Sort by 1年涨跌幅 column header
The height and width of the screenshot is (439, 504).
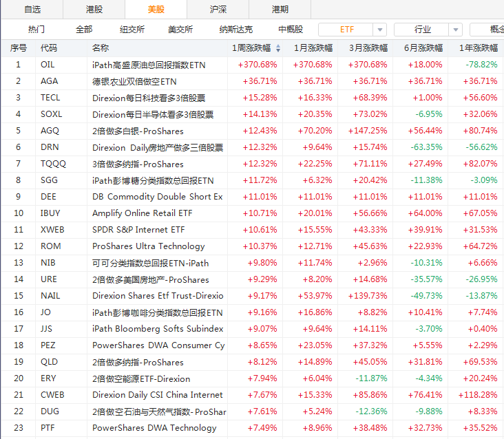(479, 48)
